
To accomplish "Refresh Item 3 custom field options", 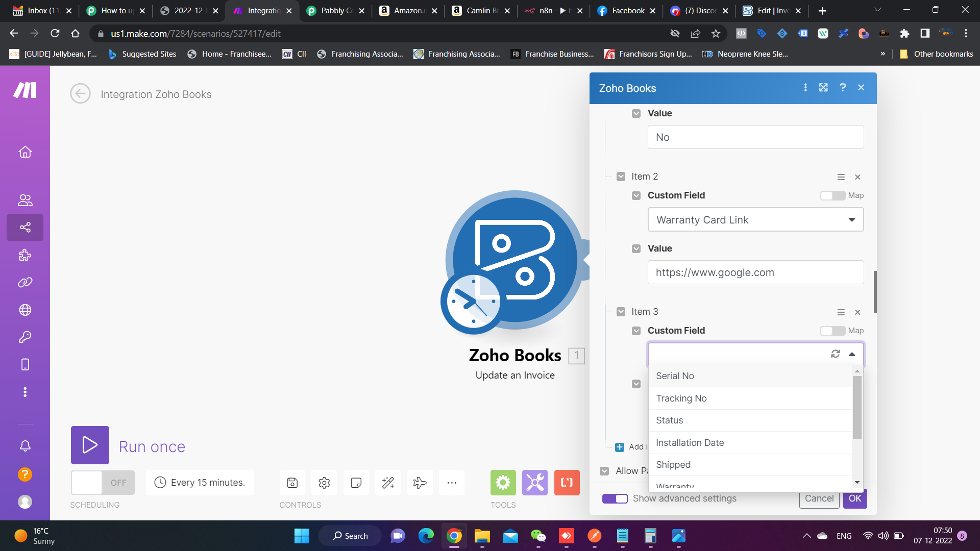I will (836, 354).
